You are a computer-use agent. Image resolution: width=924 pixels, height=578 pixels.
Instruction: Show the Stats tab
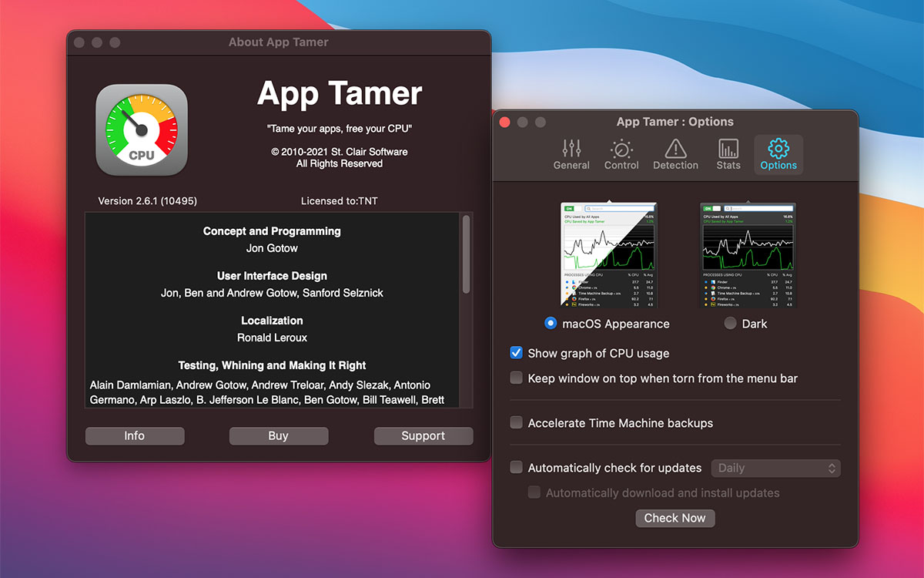(728, 154)
